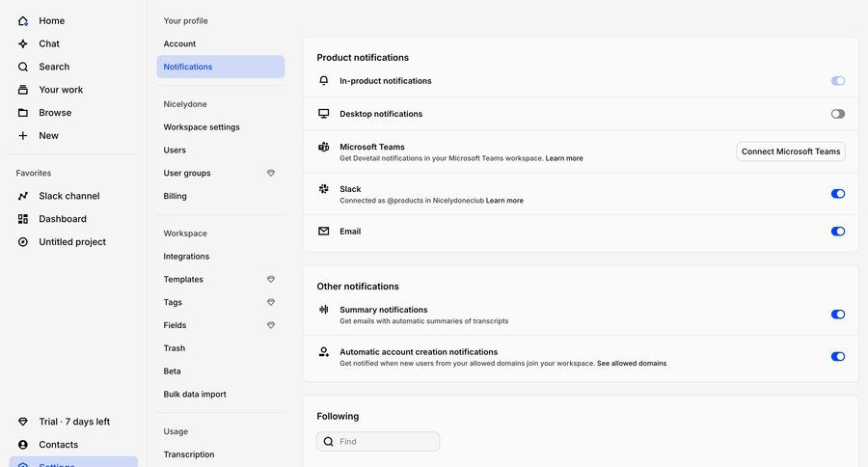This screenshot has width=868, height=467.
Task: Open the Account settings page
Action: [179, 43]
